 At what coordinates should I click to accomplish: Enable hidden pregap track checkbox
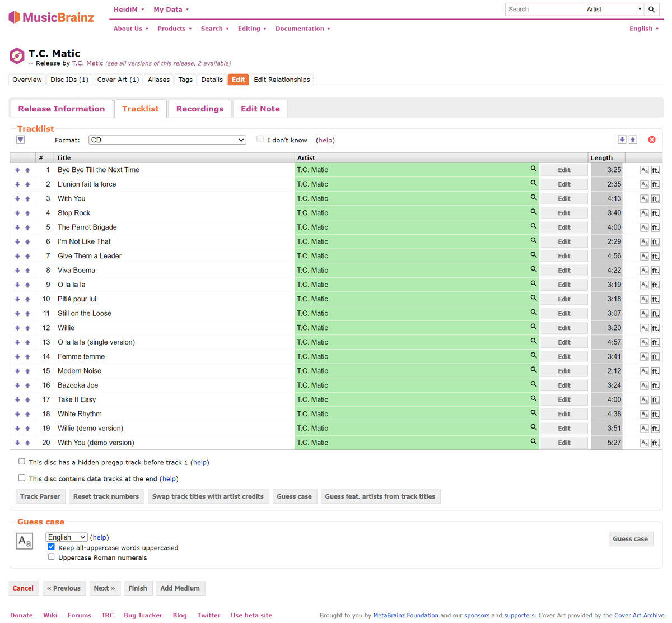click(22, 462)
